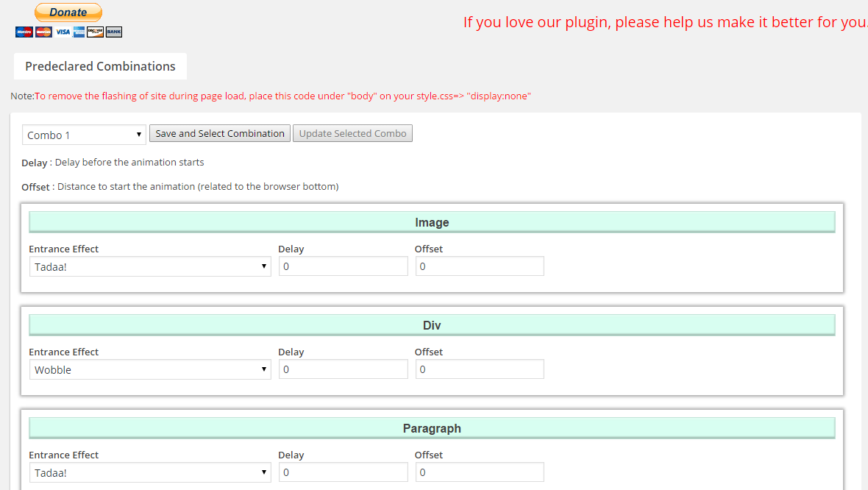The image size is (868, 490).
Task: Click the Discover card icon
Action: click(x=95, y=32)
